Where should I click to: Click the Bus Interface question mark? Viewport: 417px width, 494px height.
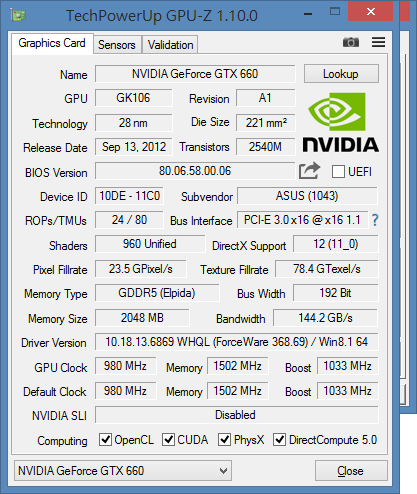tap(375, 220)
